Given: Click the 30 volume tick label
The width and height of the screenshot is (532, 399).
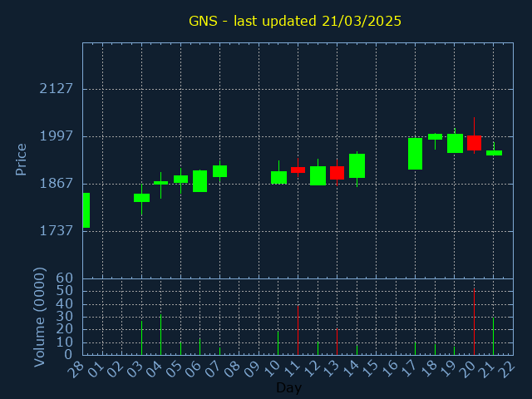Looking at the screenshot, I should click(65, 317).
